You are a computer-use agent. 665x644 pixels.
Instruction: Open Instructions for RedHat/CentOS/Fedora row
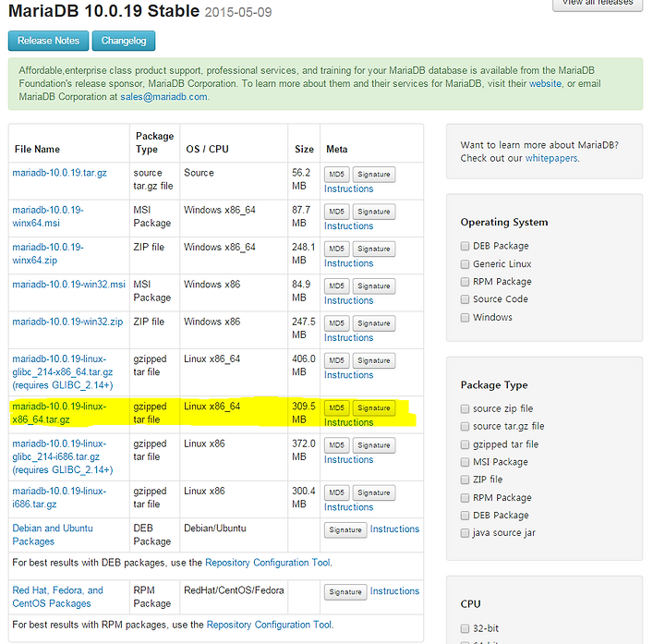(x=394, y=591)
